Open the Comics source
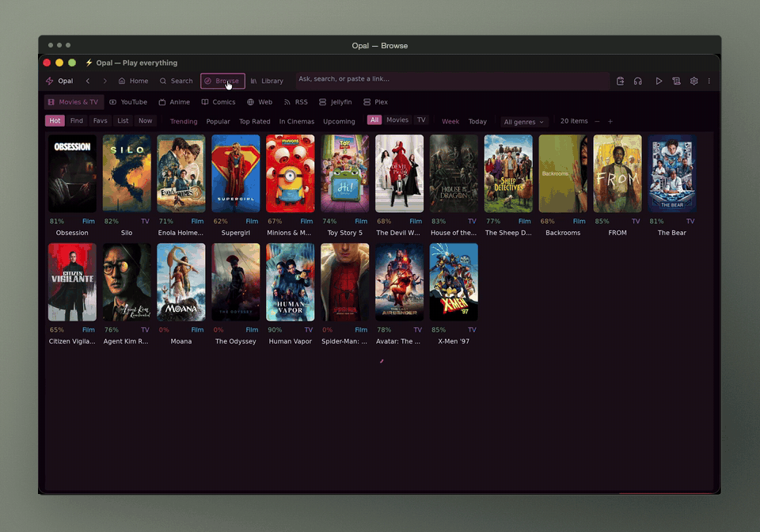The height and width of the screenshot is (532, 760). pos(218,102)
